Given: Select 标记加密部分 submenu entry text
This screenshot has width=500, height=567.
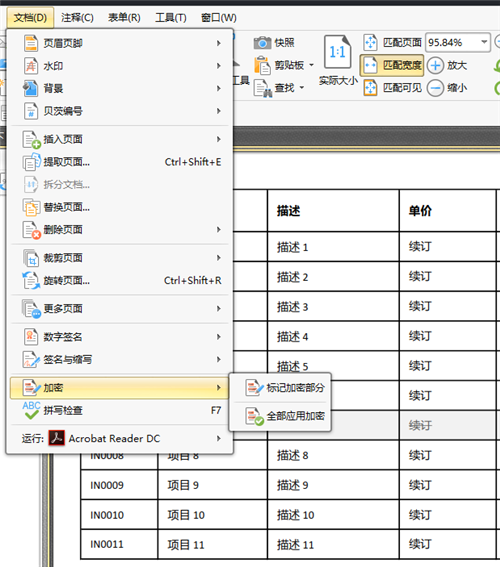Looking at the screenshot, I should tap(295, 388).
